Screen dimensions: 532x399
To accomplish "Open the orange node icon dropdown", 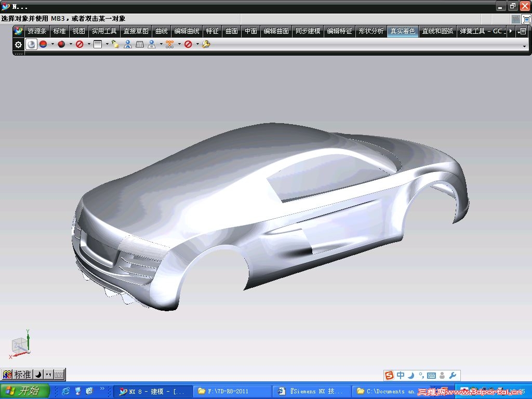I will 179,44.
